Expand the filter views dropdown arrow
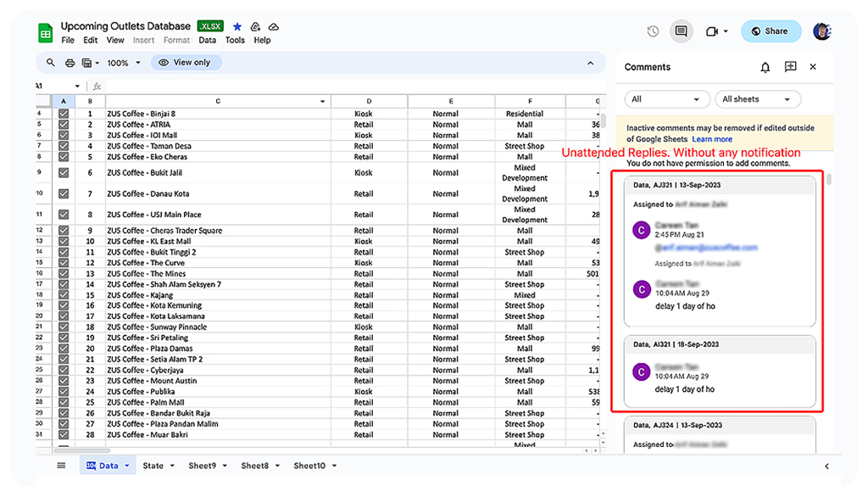The width and height of the screenshot is (868, 497). pyautogui.click(x=97, y=63)
